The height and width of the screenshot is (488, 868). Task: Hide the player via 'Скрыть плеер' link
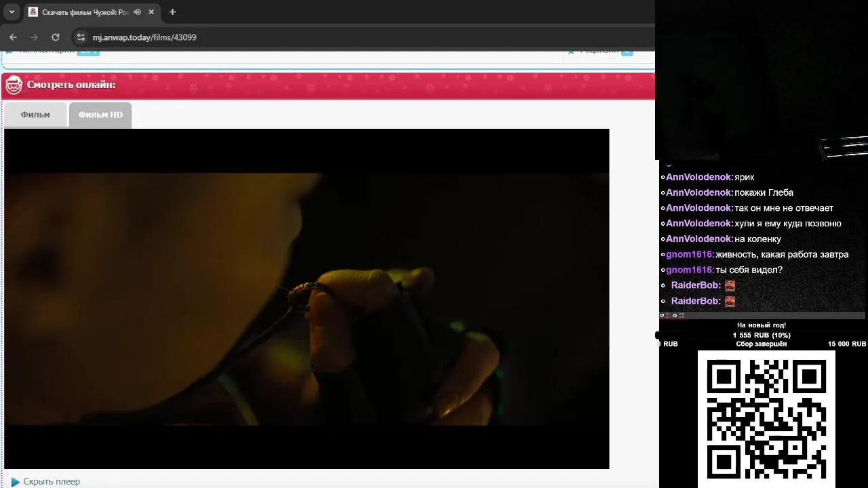(52, 482)
